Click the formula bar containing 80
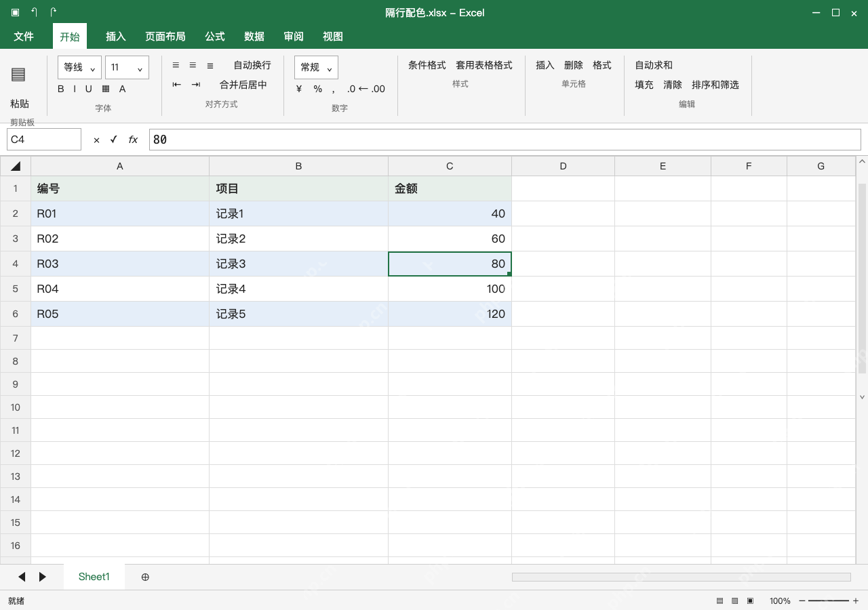 (505, 140)
